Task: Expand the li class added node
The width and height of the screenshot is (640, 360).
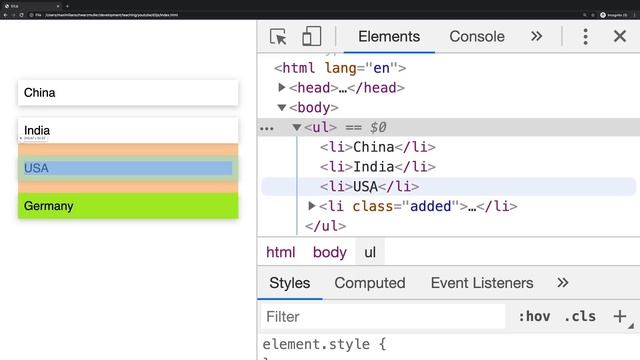Action: (312, 206)
